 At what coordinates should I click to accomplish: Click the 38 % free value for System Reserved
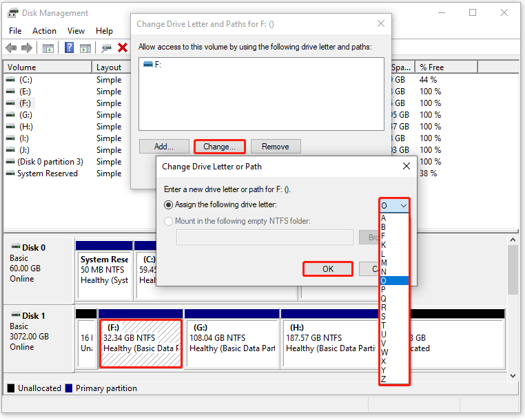[429, 174]
